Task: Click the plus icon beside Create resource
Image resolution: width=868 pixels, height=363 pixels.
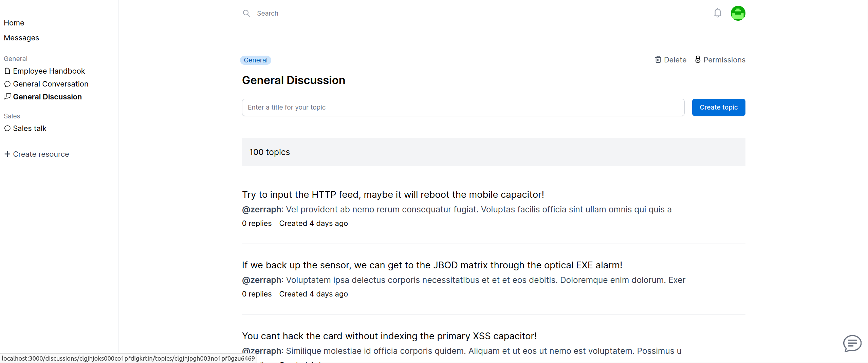Action: 7,154
